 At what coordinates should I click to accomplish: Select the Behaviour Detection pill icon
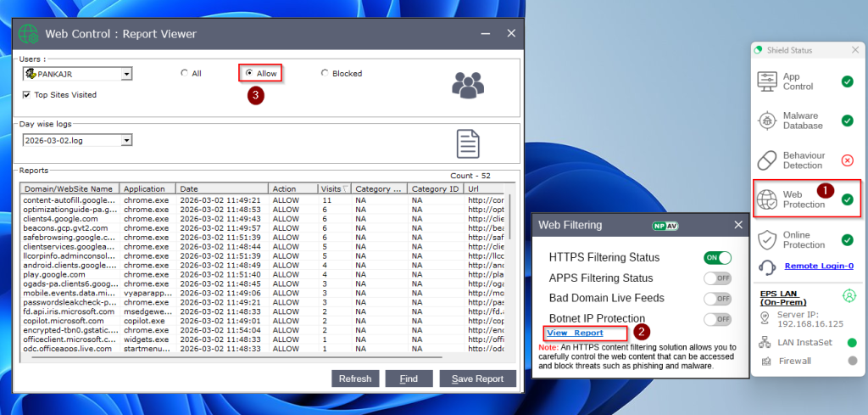point(767,160)
